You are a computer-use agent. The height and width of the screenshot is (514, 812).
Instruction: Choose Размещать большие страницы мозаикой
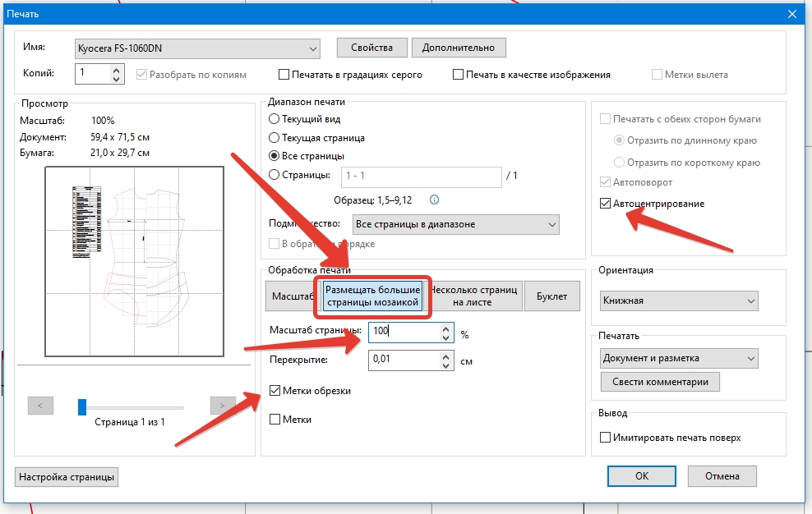(372, 296)
